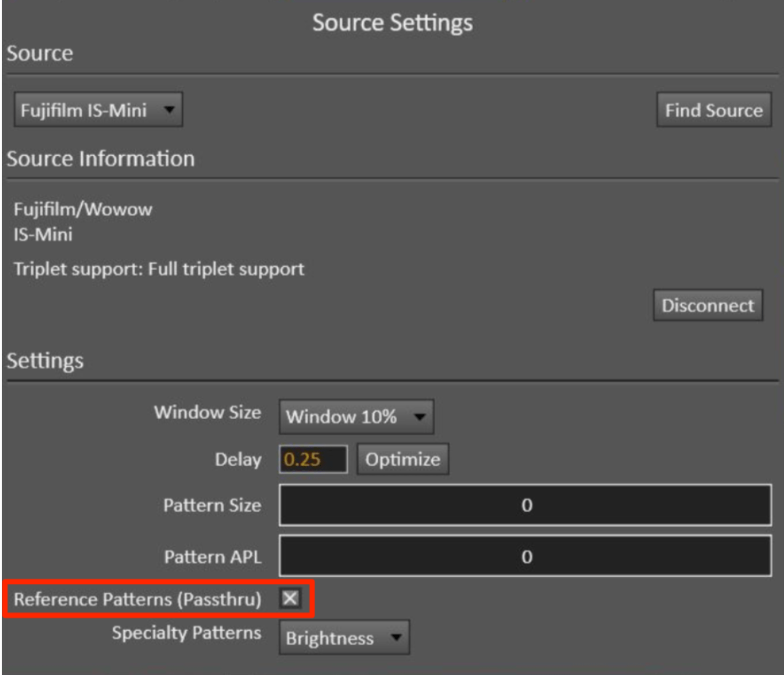
Task: Click the Settings section heading
Action: (x=45, y=360)
